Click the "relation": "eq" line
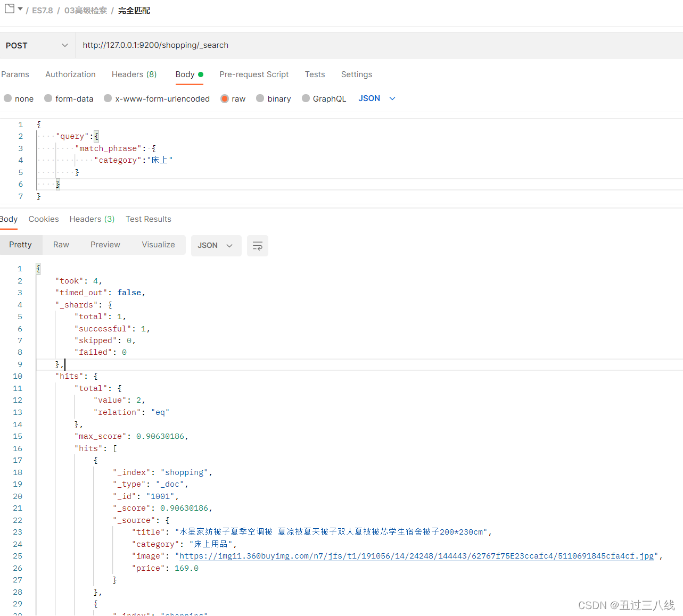The height and width of the screenshot is (616, 683). [131, 412]
